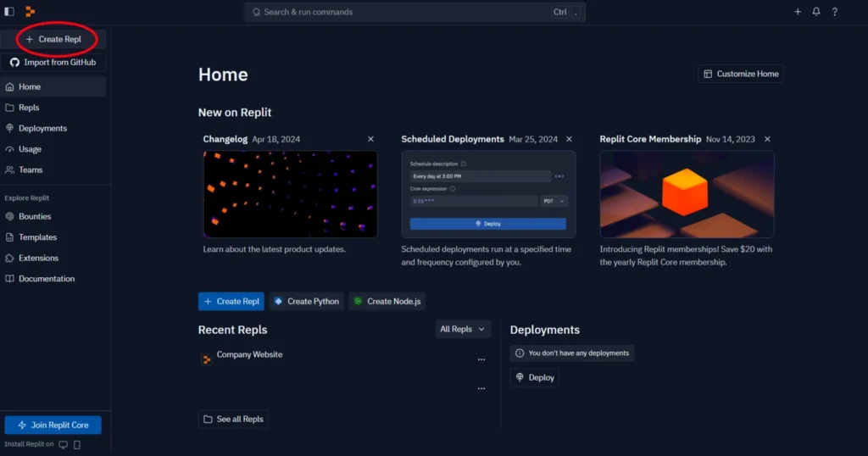Click the Join Replit Core button

coord(53,425)
